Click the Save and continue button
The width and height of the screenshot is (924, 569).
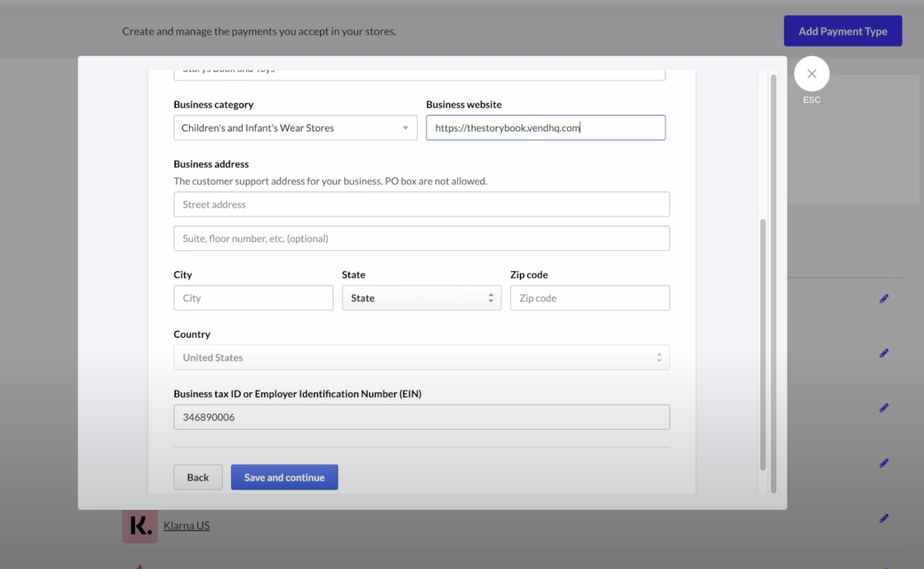[284, 477]
